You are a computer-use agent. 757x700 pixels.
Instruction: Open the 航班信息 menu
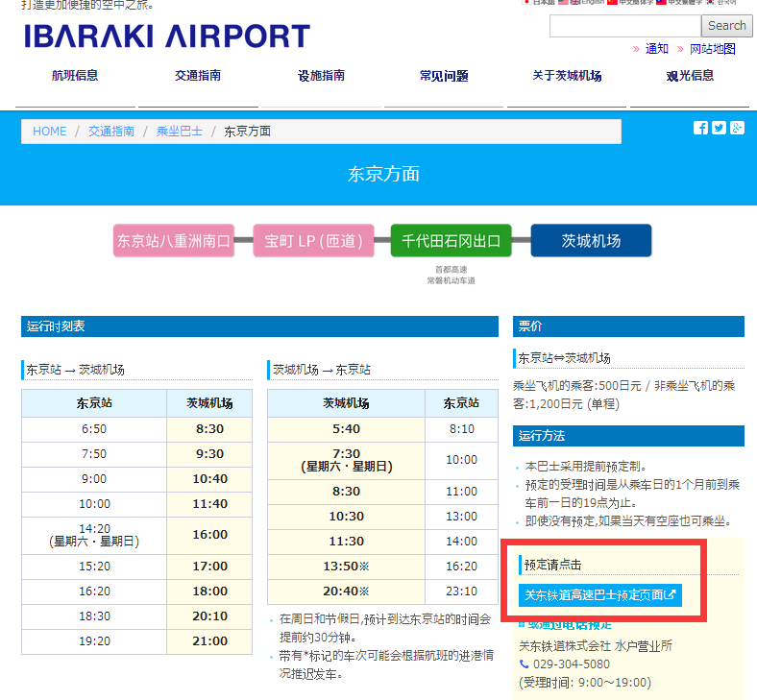pyautogui.click(x=75, y=76)
